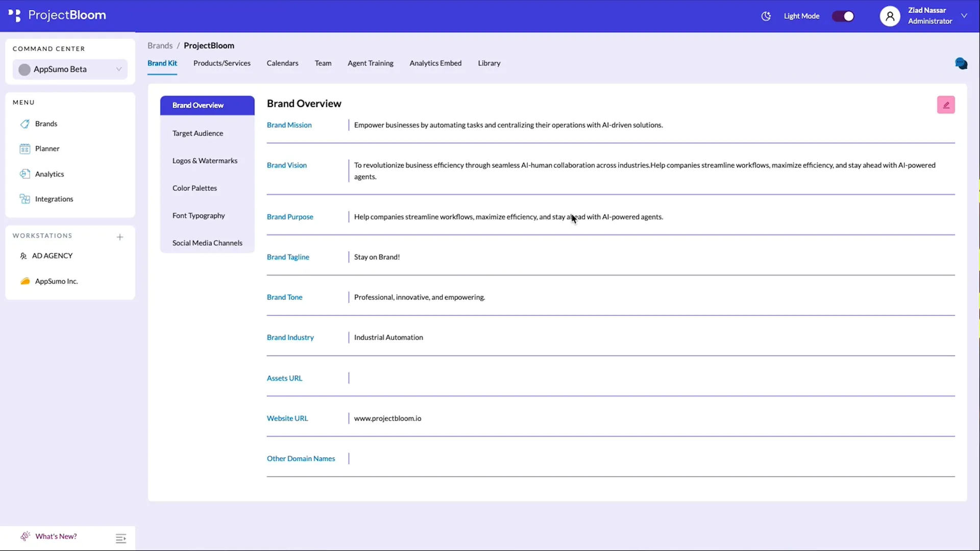Click the Assets URL label
The width and height of the screenshot is (980, 551).
(x=284, y=379)
